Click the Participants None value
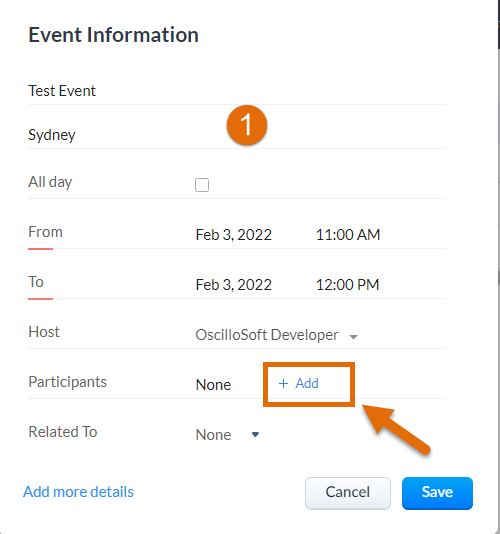 click(214, 385)
